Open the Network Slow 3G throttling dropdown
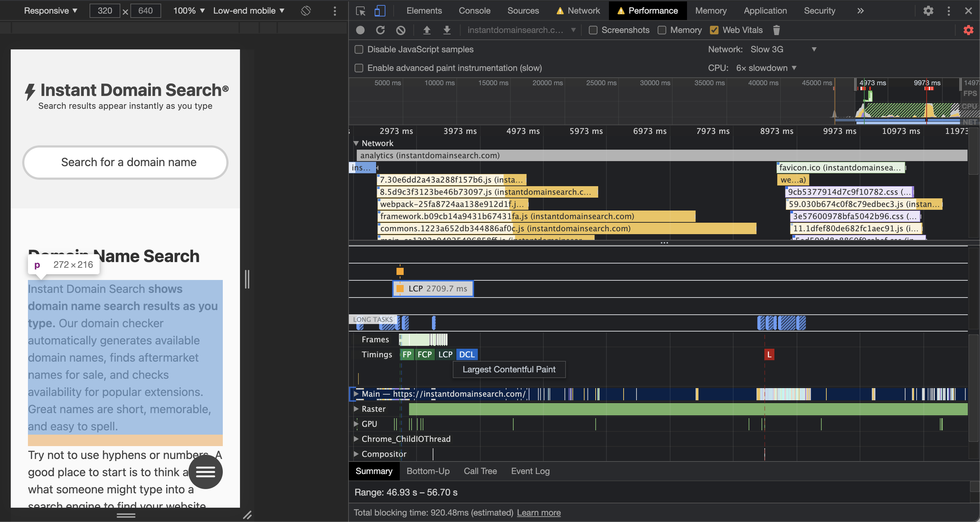Screen dimensions: 980x522 click(x=783, y=49)
